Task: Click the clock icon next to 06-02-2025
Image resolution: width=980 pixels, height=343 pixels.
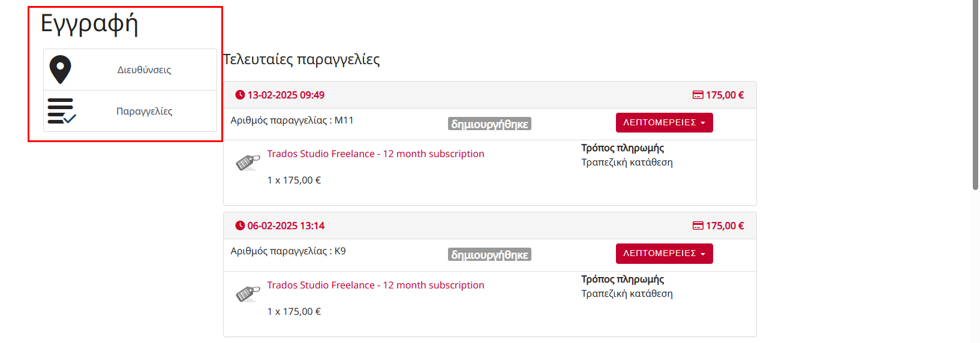Action: [240, 225]
